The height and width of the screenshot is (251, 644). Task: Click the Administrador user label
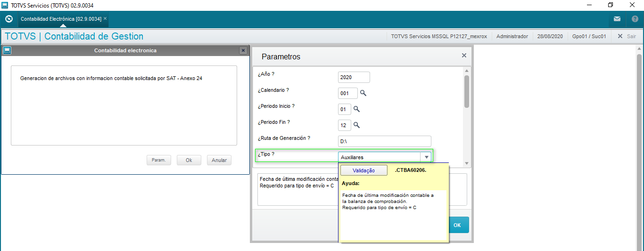512,36
